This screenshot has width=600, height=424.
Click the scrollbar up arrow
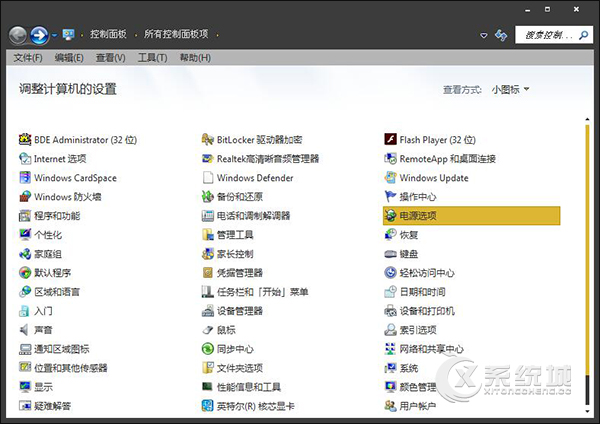click(x=587, y=120)
